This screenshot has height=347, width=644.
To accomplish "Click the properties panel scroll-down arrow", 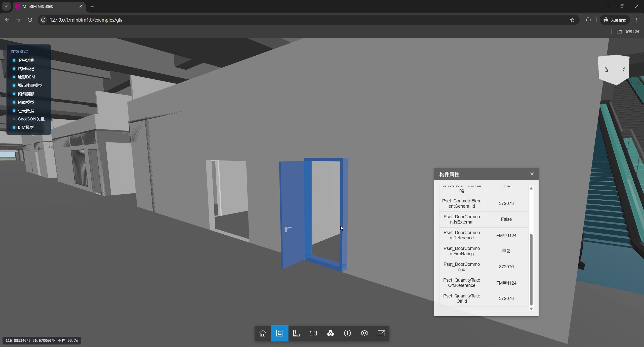I will (531, 309).
